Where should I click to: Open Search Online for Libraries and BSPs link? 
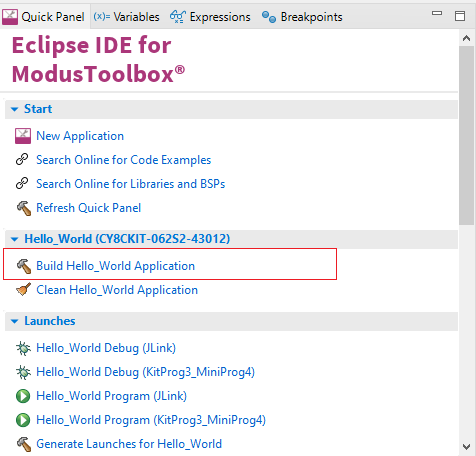click(131, 184)
